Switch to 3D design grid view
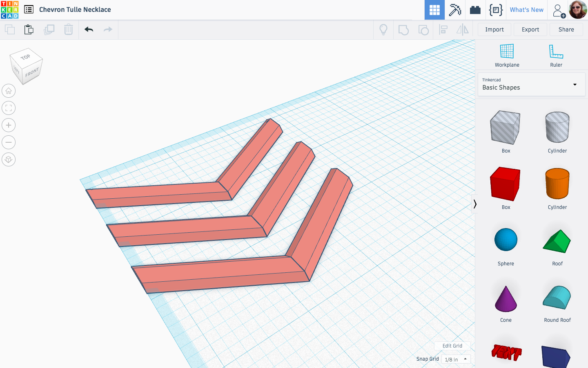 (x=434, y=10)
